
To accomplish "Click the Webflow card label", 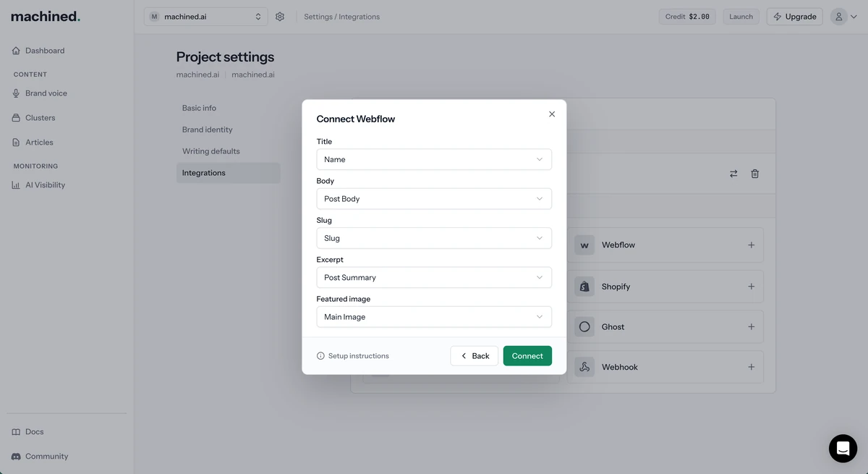I will (618, 245).
